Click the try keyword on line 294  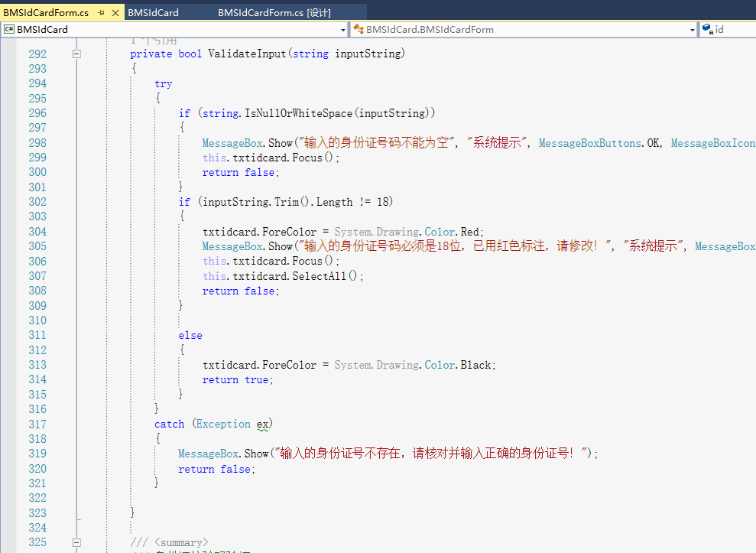pos(164,84)
